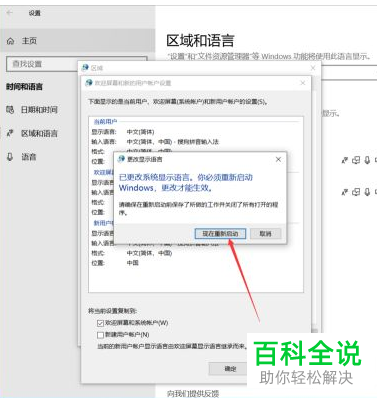Click the globe icon in 更改显示语言 title
The height and width of the screenshot is (398, 377).
[121, 159]
